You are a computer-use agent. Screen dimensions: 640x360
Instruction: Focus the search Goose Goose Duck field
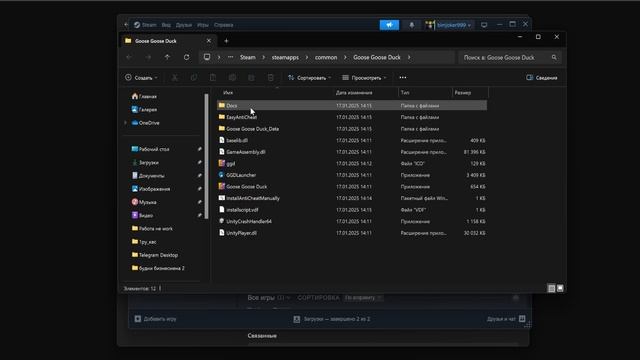click(510, 58)
